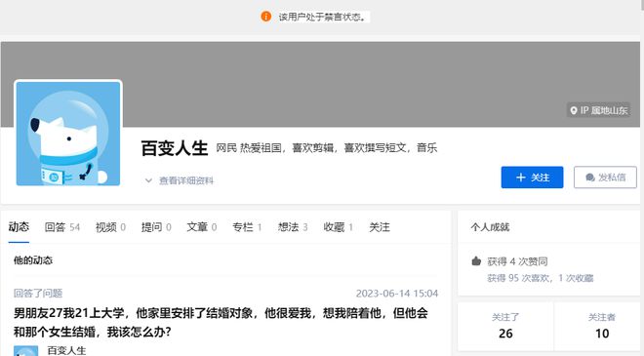Go to the 想法 3 tab
The image size is (644, 356).
(293, 227)
